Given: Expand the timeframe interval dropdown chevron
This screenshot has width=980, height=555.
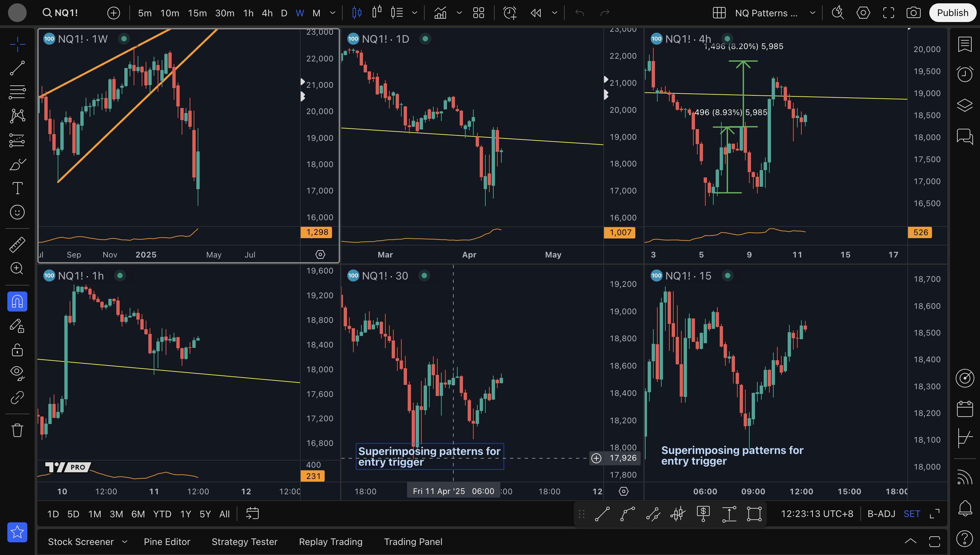Looking at the screenshot, I should pyautogui.click(x=333, y=13).
